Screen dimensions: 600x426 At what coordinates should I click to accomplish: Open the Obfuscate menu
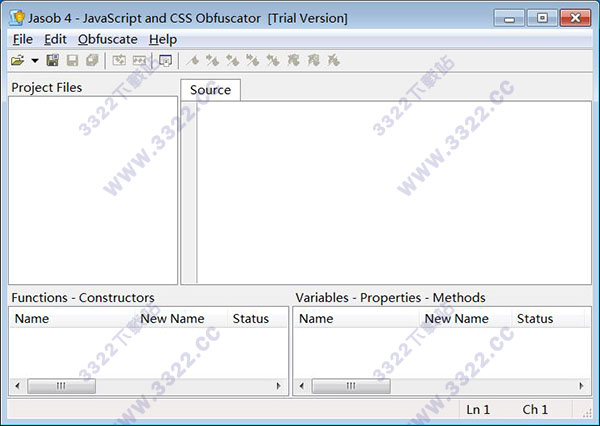point(108,39)
